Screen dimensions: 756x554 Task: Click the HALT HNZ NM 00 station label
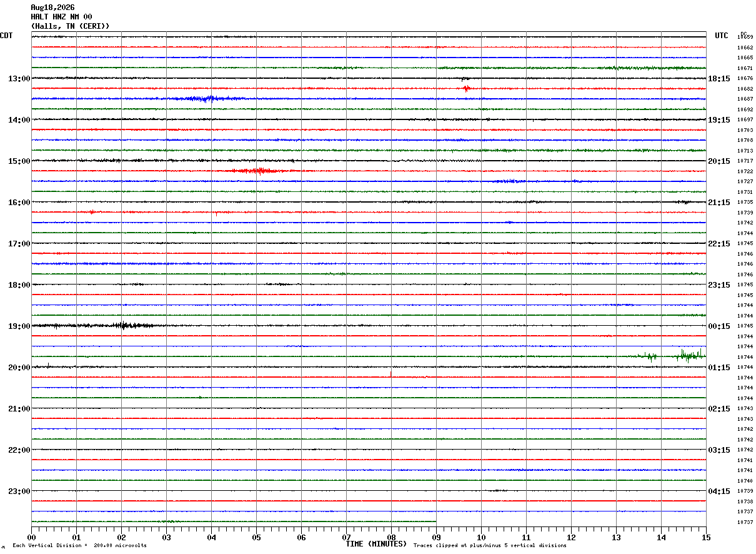(61, 17)
